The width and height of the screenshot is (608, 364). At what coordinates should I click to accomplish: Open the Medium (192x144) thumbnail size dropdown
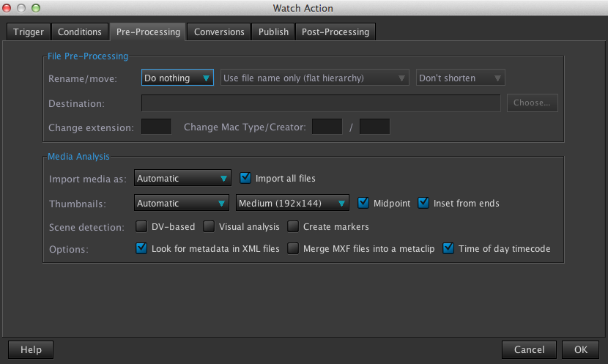292,203
